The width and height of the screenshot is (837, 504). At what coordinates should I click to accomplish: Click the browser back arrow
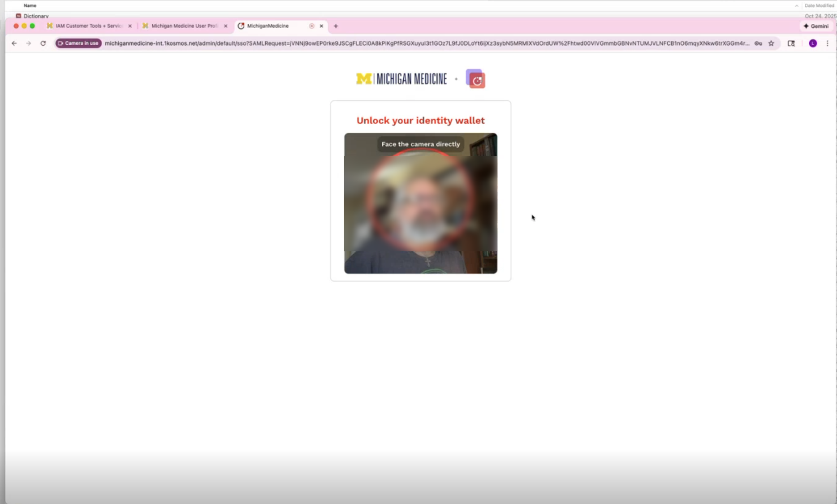click(14, 43)
